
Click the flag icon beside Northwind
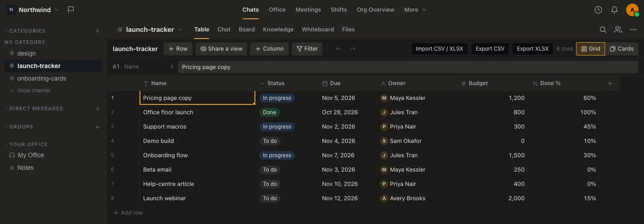(x=71, y=10)
